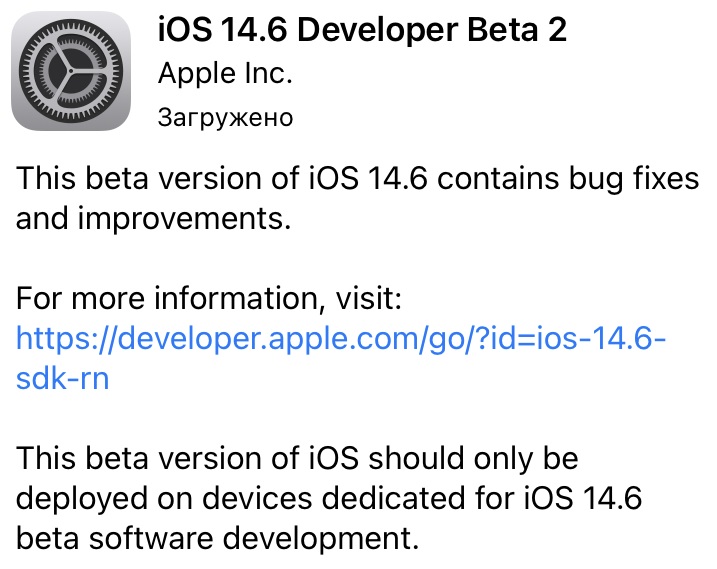Select the iOS 14.6 Developer Beta 2 title
Screen dimensions: 717x569
tap(362, 30)
